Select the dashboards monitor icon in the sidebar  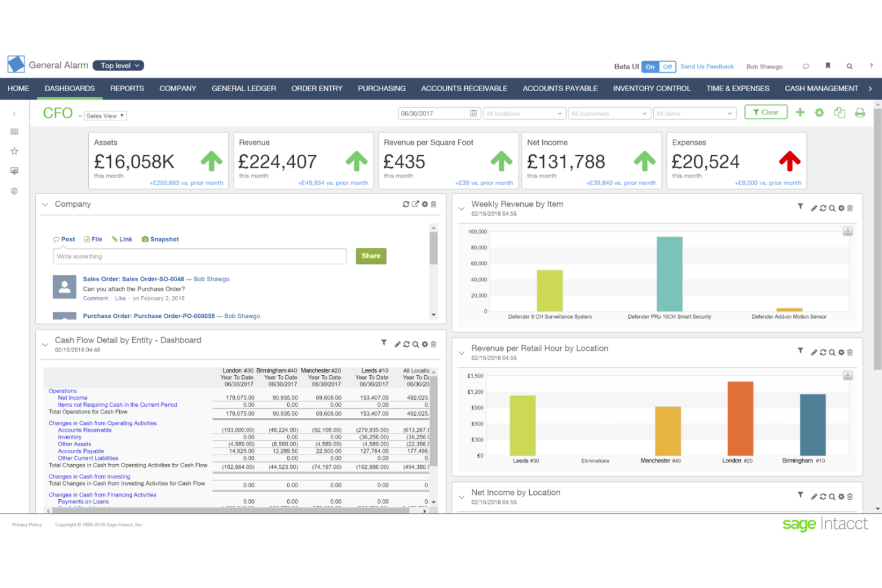point(14,170)
